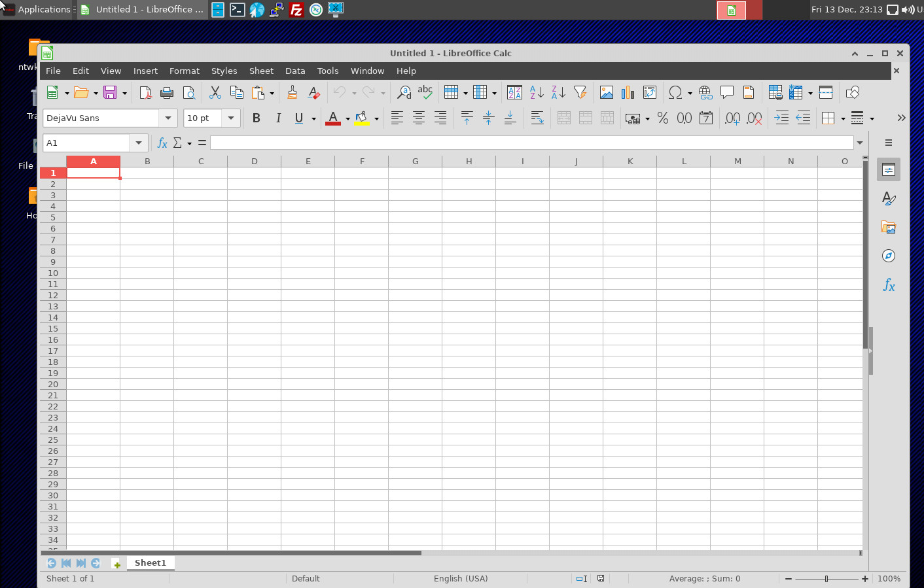The image size is (924, 588).
Task: Toggle Wrap Text option
Action: pos(537,118)
